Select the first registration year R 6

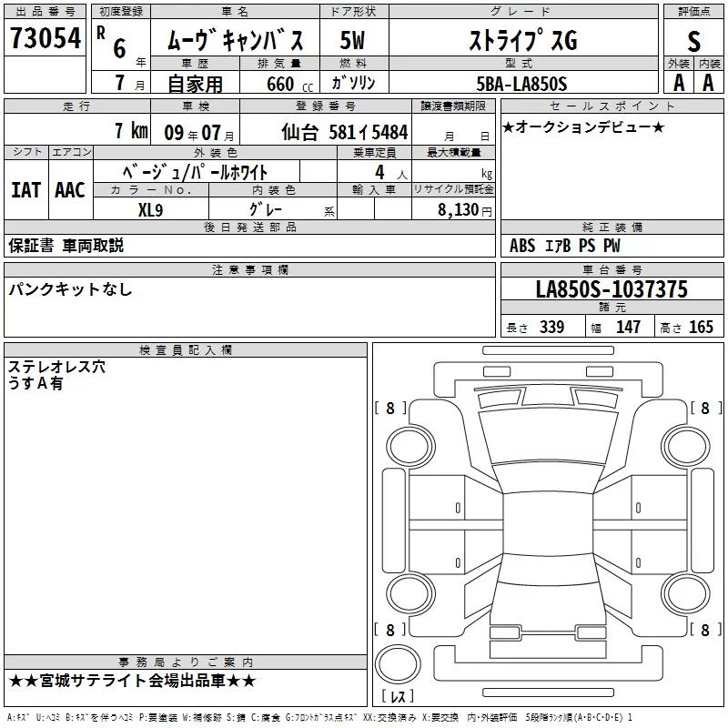tap(112, 43)
